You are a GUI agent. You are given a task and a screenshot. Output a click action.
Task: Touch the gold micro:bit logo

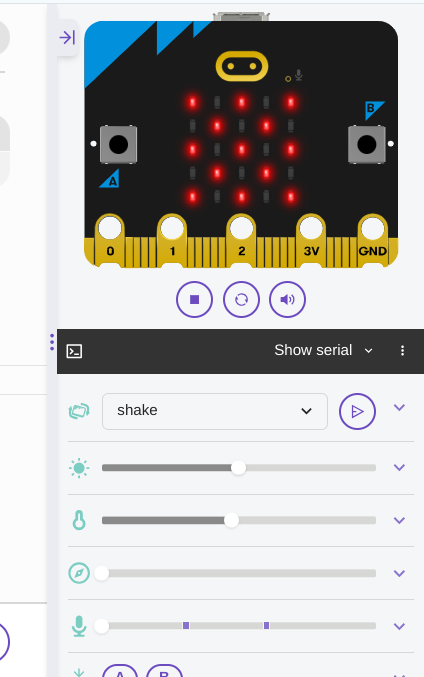tap(242, 66)
